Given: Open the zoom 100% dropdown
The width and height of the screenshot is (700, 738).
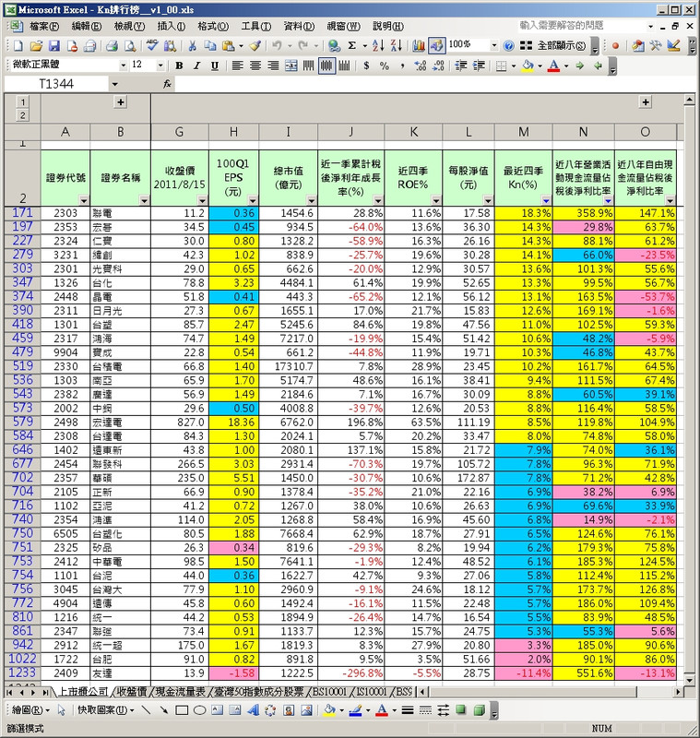Looking at the screenshot, I should click(494, 45).
